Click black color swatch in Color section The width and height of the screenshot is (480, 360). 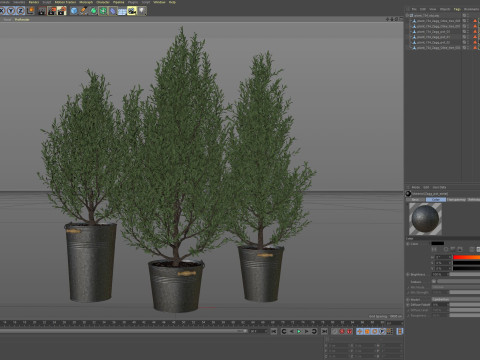[x=438, y=244]
